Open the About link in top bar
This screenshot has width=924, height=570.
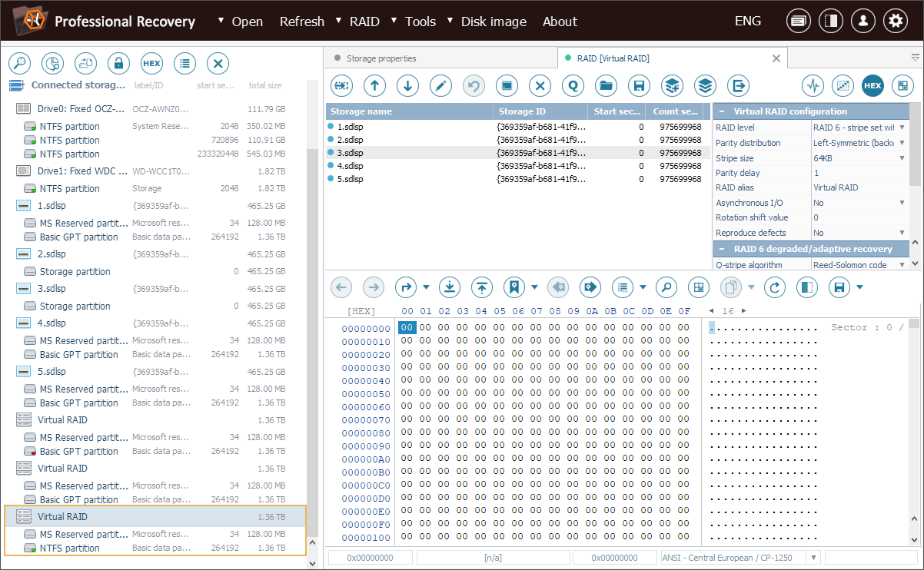click(560, 22)
